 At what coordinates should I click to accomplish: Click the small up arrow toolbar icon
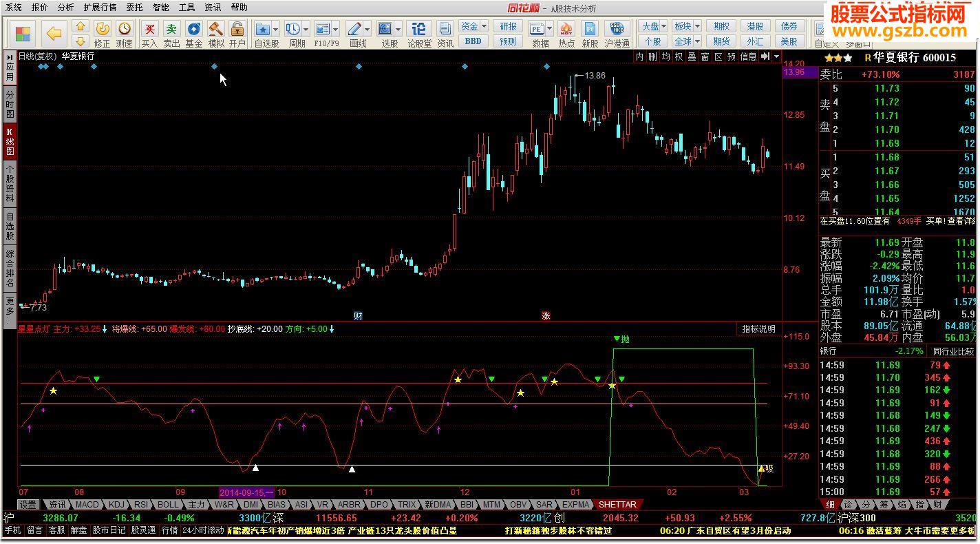[x=81, y=27]
